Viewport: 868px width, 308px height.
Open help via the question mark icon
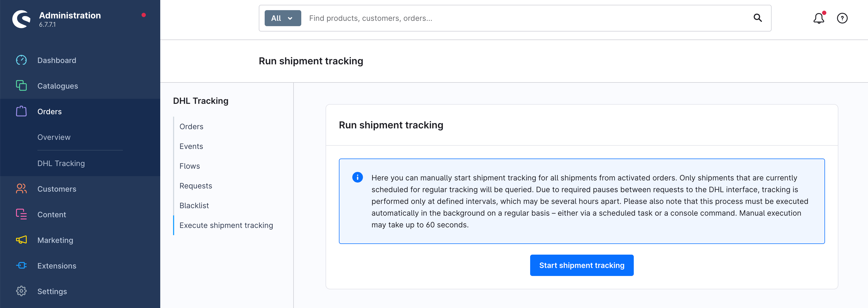pos(842,18)
